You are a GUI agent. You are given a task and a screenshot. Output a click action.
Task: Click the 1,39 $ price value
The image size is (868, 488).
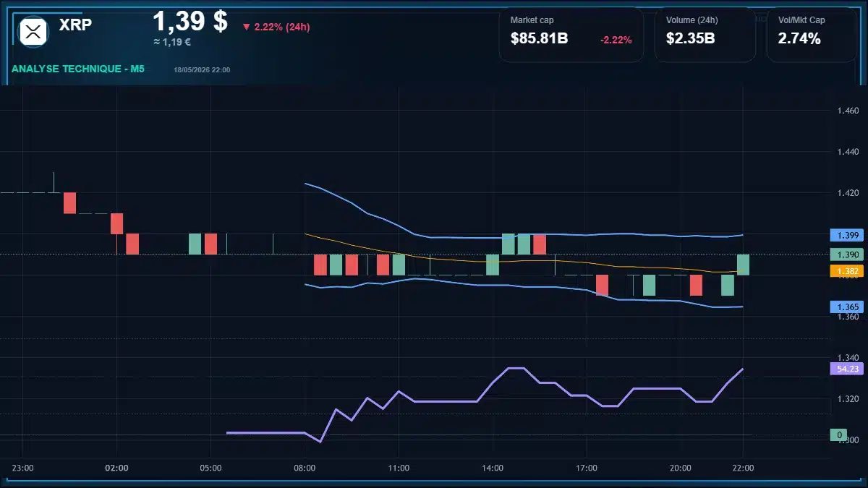point(190,21)
